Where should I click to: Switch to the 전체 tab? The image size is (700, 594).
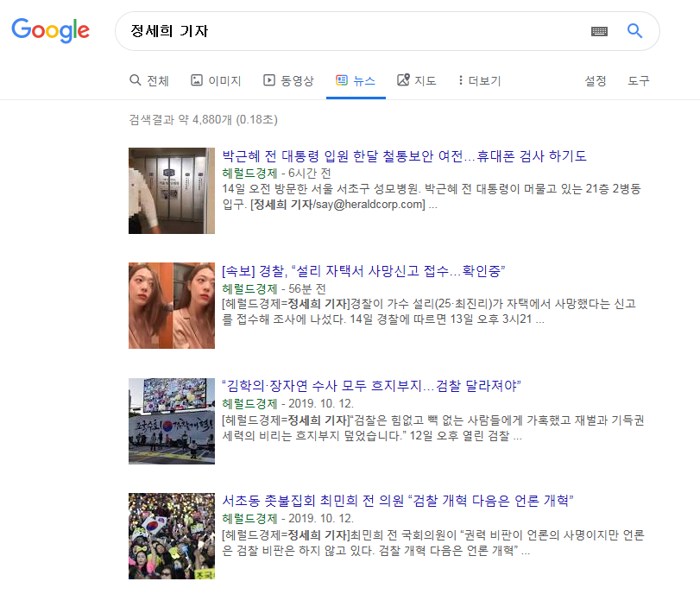click(149, 80)
